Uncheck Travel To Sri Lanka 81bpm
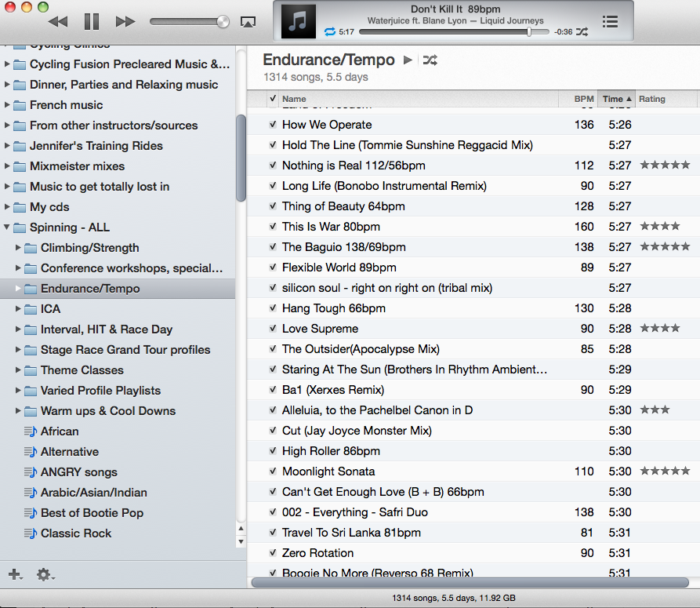The height and width of the screenshot is (608, 700). (273, 533)
